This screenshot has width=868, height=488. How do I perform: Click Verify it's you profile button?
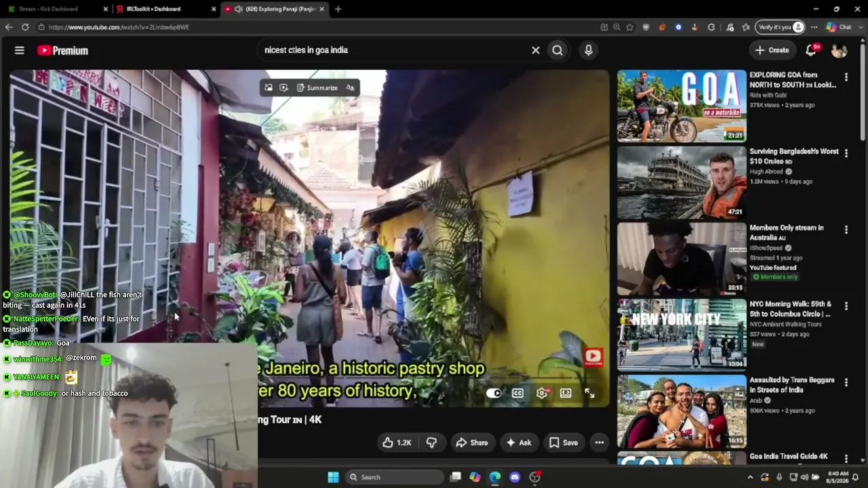tap(781, 27)
